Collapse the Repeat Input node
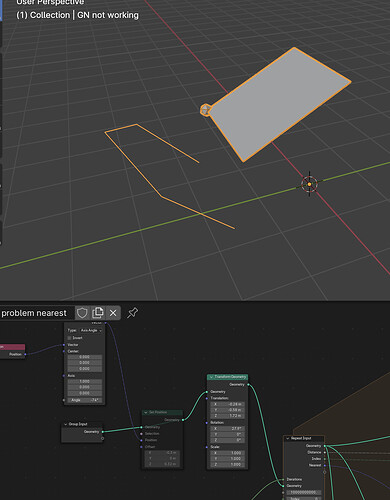390x500 pixels. [288, 438]
